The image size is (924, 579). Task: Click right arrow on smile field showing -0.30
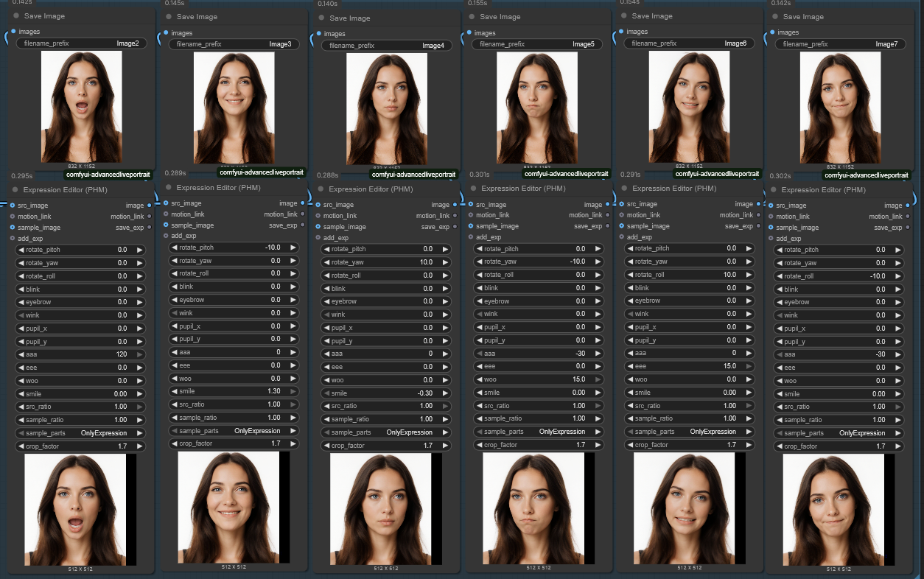pyautogui.click(x=445, y=393)
